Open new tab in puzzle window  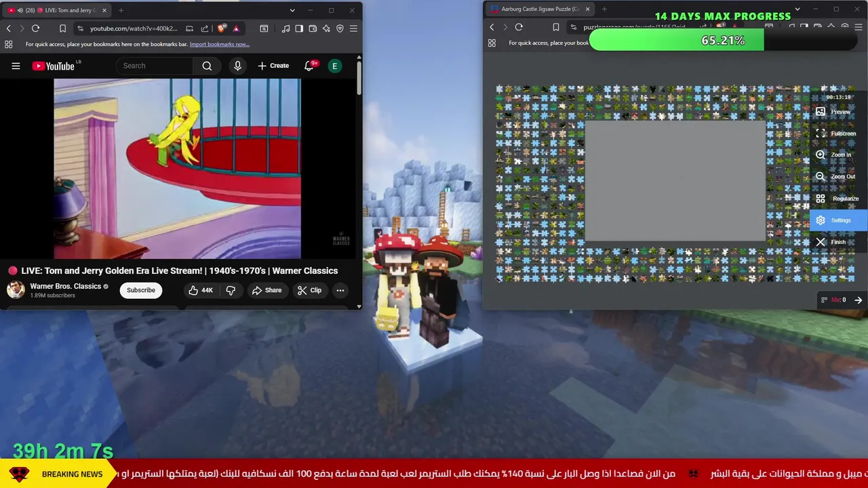[604, 9]
